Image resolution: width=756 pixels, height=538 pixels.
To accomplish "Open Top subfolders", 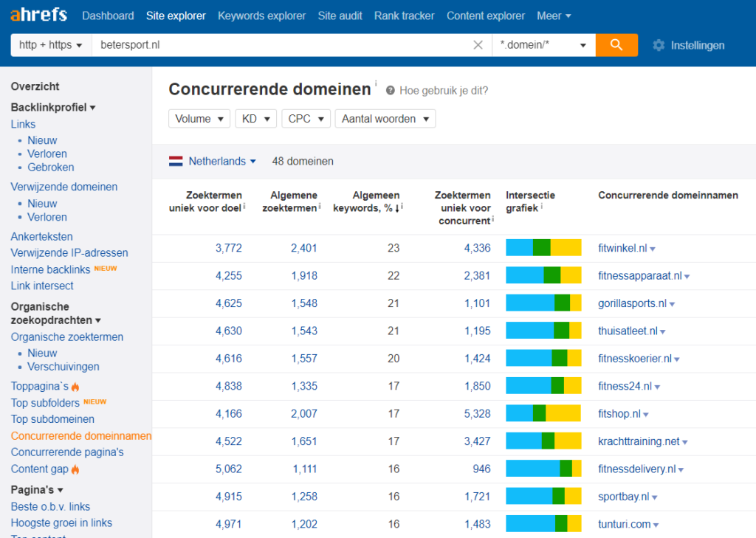I will pos(45,402).
